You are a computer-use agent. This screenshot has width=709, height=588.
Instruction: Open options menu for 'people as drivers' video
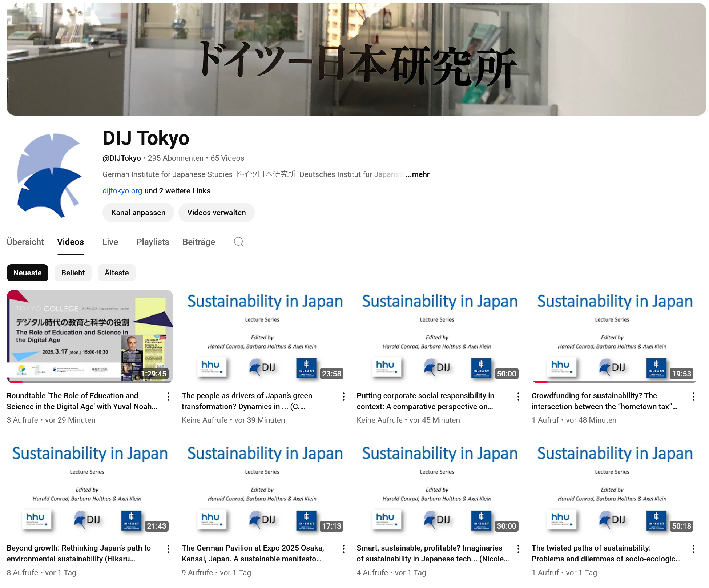[x=343, y=396]
